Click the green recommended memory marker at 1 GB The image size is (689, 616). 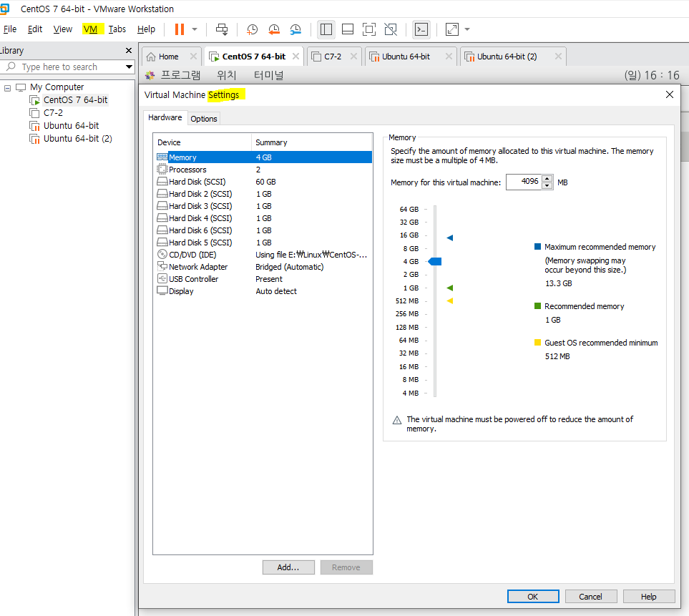point(450,288)
